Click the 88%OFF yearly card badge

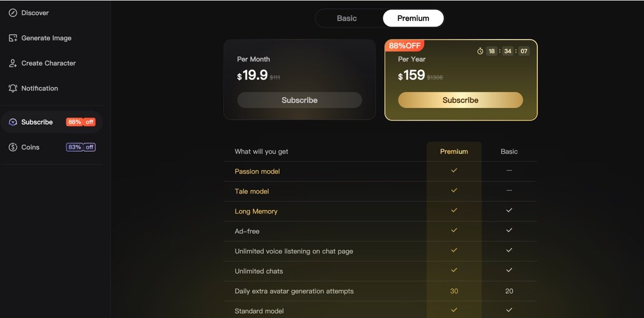[405, 46]
